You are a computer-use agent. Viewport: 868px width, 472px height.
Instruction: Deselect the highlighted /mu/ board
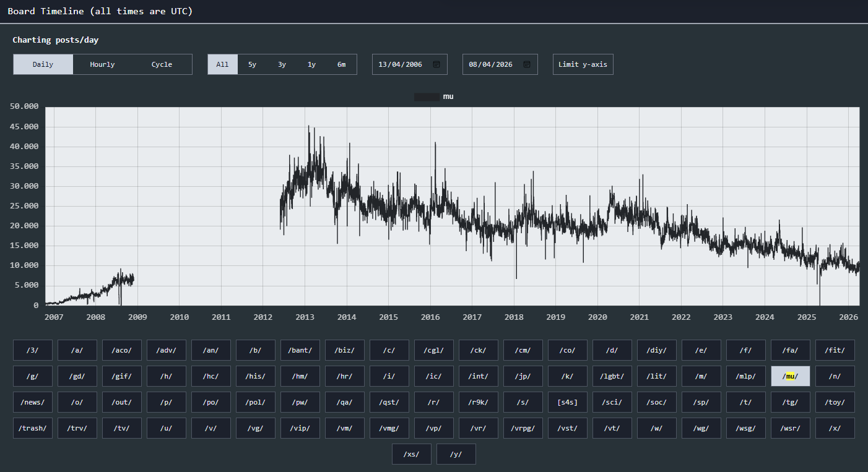[791, 376]
